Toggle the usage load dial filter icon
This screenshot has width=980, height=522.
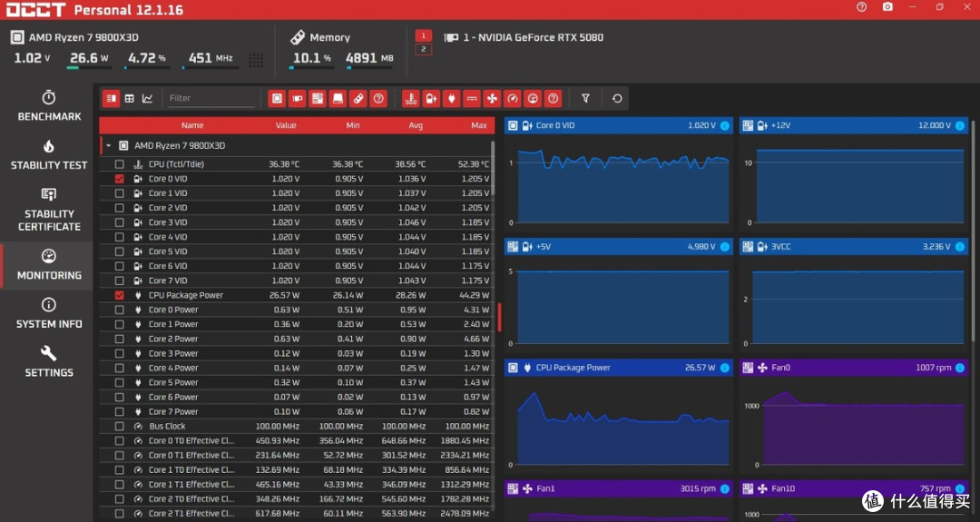[534, 98]
